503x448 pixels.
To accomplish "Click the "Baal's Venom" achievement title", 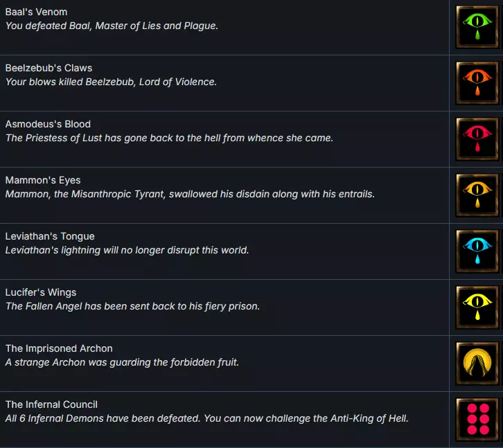I will point(36,12).
